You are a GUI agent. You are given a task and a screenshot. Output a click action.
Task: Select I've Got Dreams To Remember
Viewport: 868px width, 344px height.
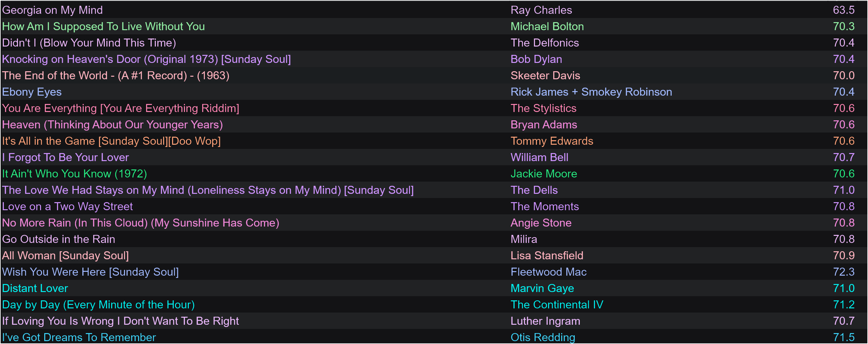point(434,337)
